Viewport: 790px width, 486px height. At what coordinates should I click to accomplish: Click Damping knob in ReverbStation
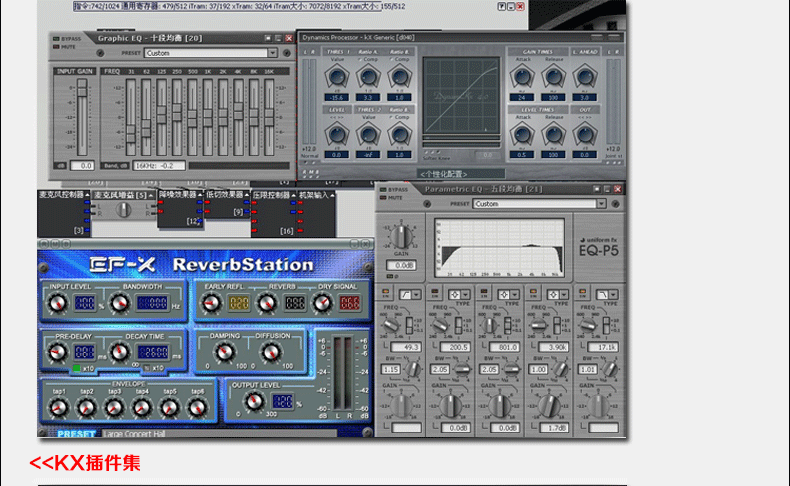(x=225, y=353)
